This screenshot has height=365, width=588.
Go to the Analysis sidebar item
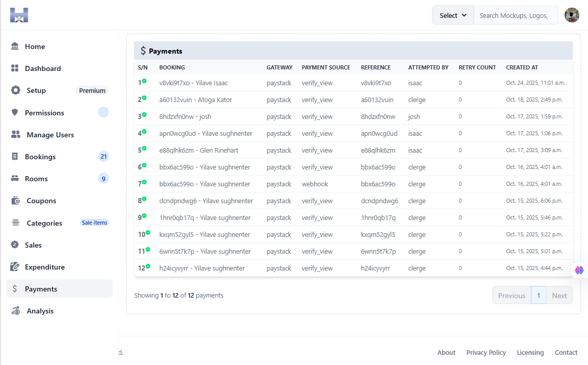coord(40,311)
